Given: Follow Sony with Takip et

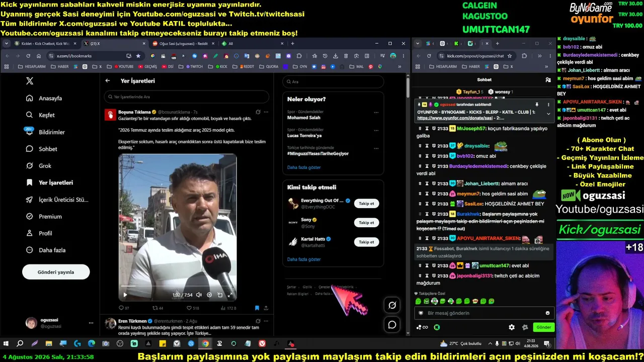Looking at the screenshot, I should 366,223.
